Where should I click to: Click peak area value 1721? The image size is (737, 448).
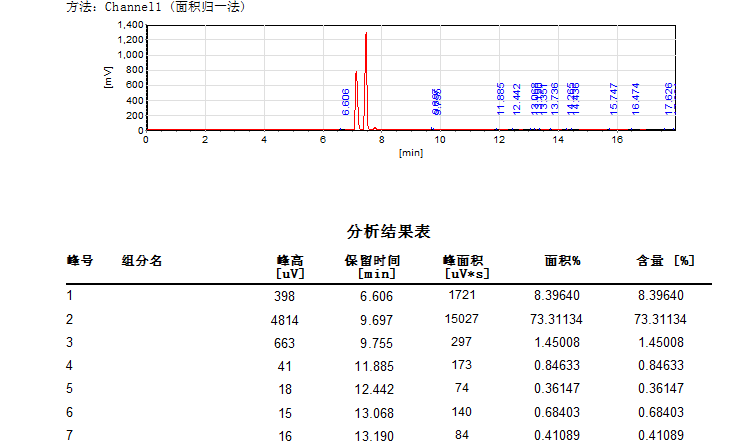[462, 295]
